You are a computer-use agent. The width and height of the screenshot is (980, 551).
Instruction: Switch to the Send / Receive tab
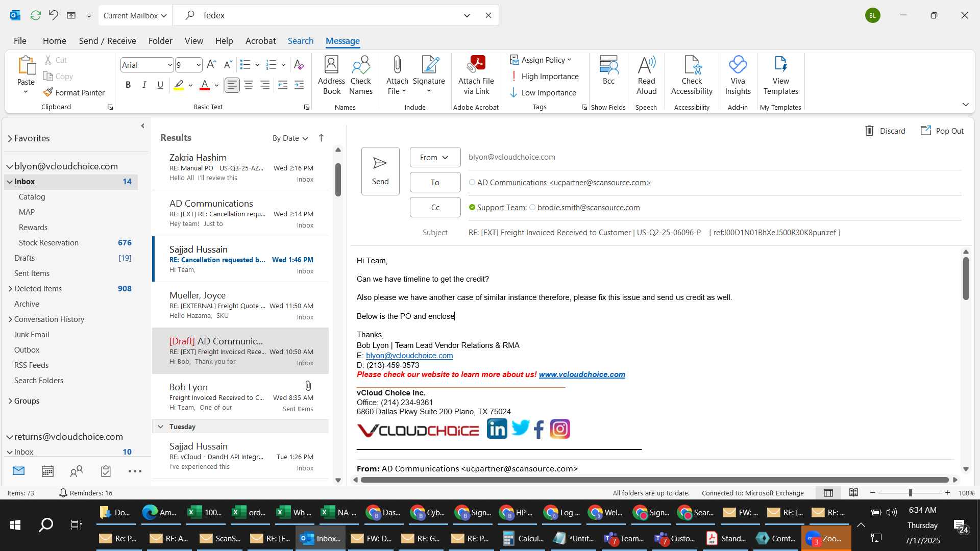(x=107, y=41)
